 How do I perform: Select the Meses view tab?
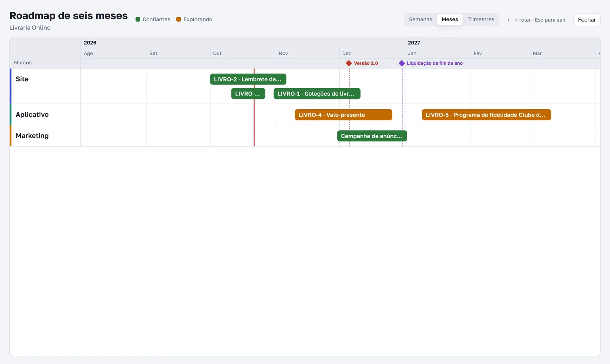coord(450,19)
